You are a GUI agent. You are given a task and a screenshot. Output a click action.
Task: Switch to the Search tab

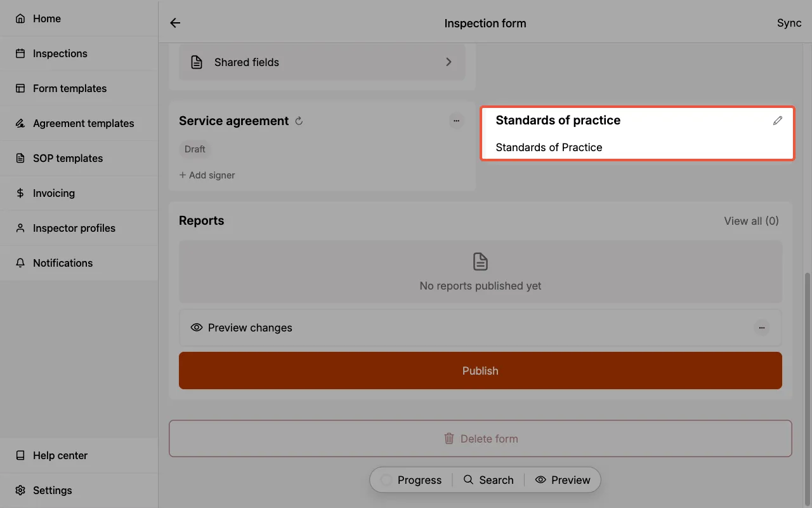point(488,479)
